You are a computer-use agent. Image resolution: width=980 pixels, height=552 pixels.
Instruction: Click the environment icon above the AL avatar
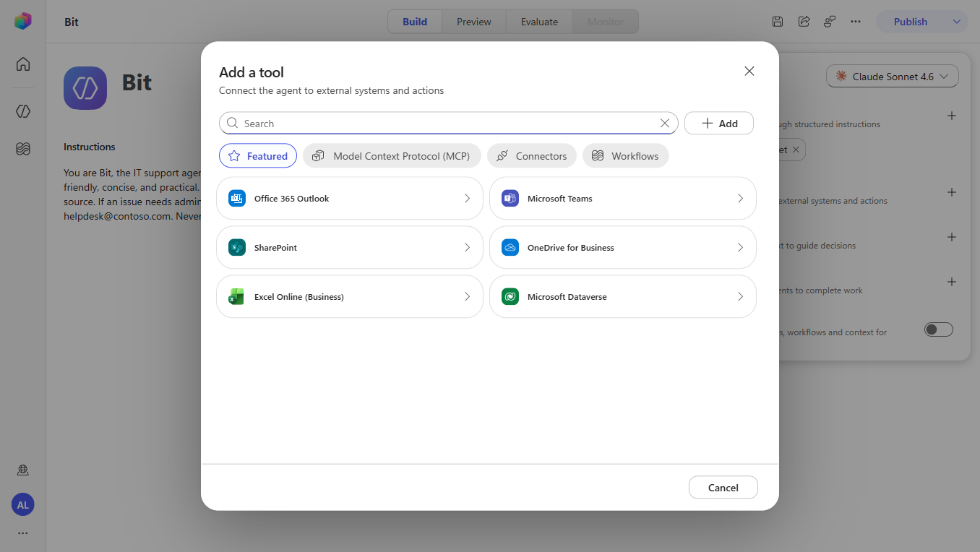[x=23, y=470]
